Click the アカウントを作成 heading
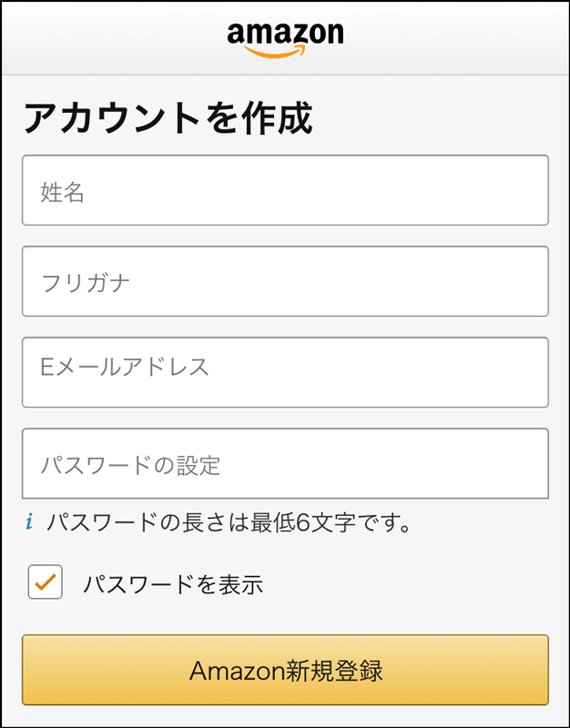The image size is (570, 728). 168,118
